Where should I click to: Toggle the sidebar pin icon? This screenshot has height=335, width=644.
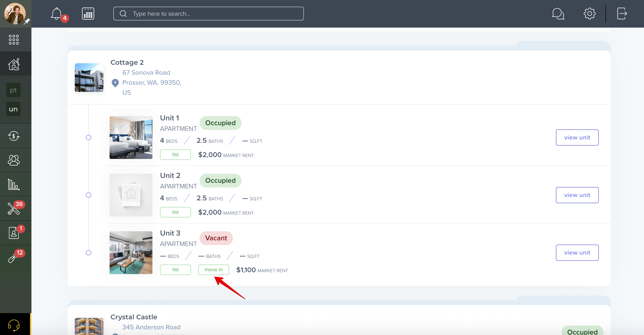pos(27,21)
